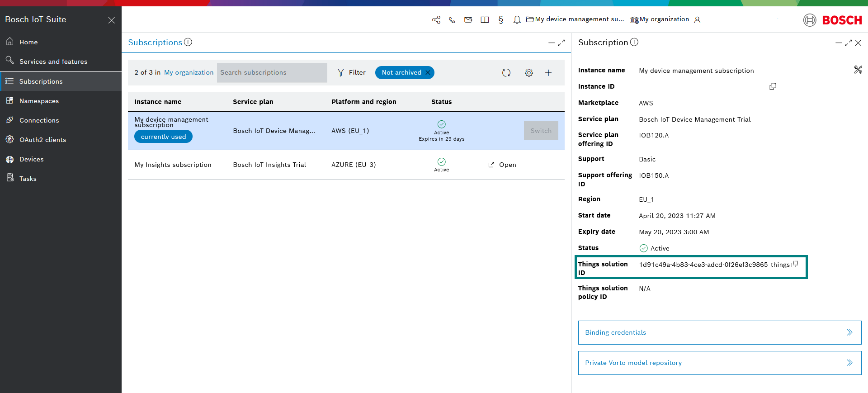Open My device management subscription selector in header
The image size is (868, 393).
[575, 19]
